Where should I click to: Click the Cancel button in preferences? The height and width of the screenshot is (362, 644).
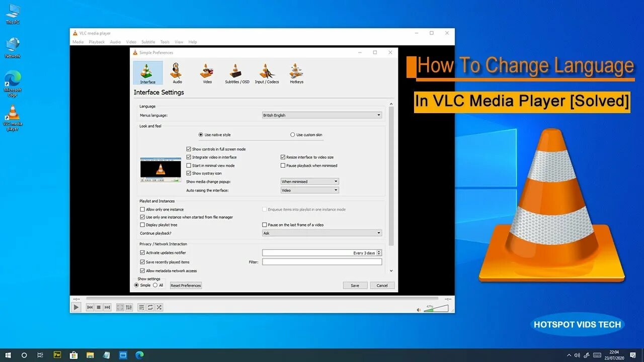click(382, 285)
